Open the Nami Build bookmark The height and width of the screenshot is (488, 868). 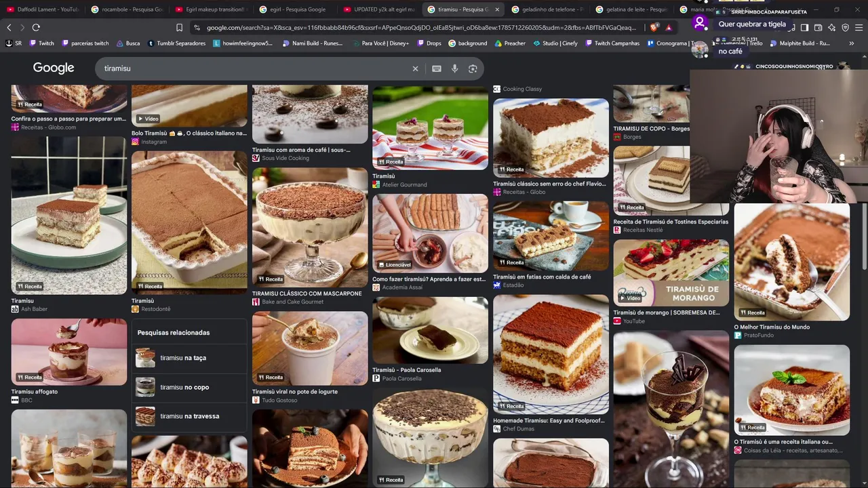(313, 43)
